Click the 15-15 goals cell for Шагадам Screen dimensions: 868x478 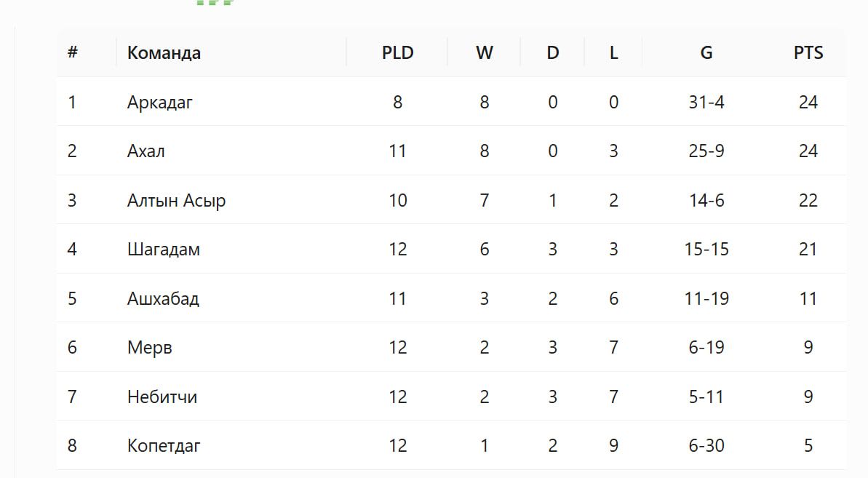(x=706, y=250)
